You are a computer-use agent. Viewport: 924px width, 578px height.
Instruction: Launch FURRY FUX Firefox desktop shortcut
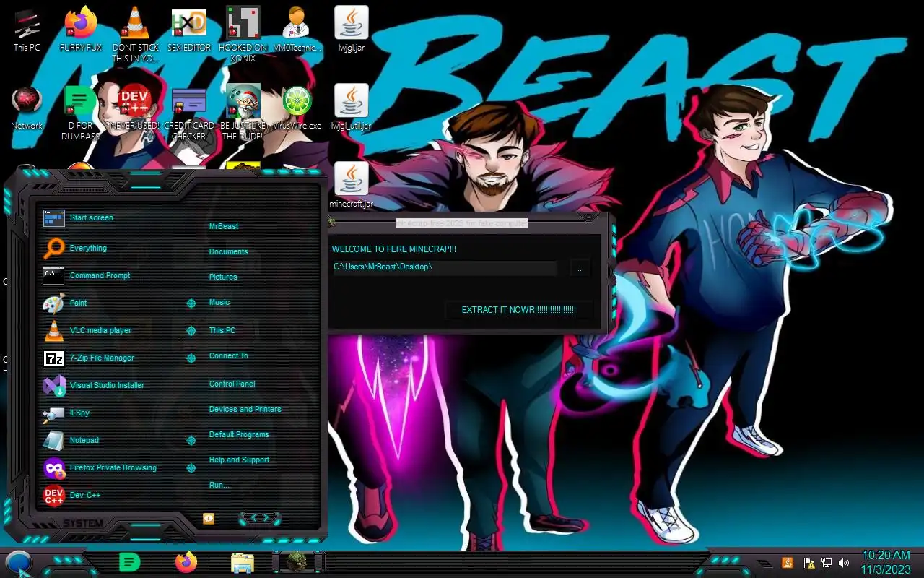[x=81, y=30]
